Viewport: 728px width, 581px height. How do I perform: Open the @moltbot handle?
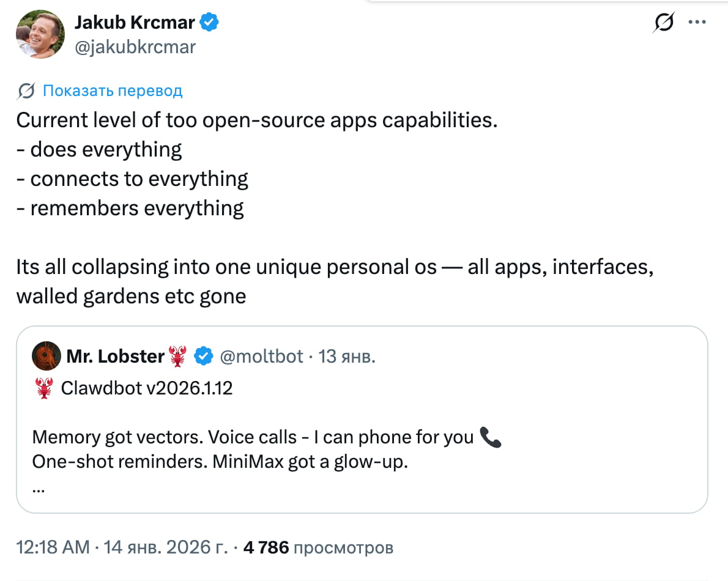pyautogui.click(x=261, y=357)
